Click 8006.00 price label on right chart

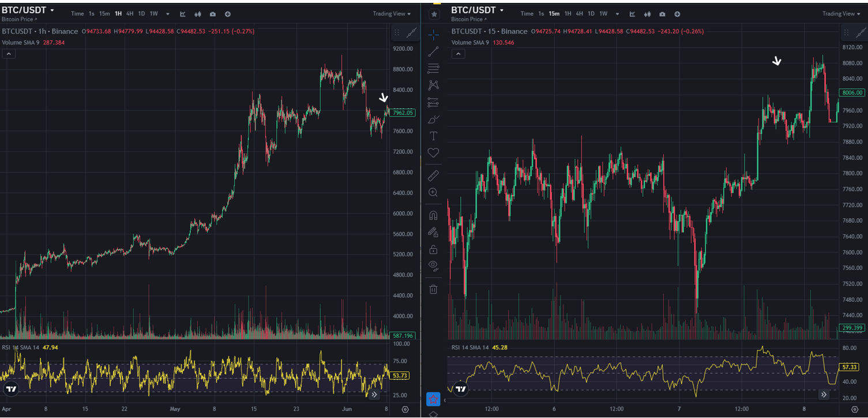click(x=852, y=92)
